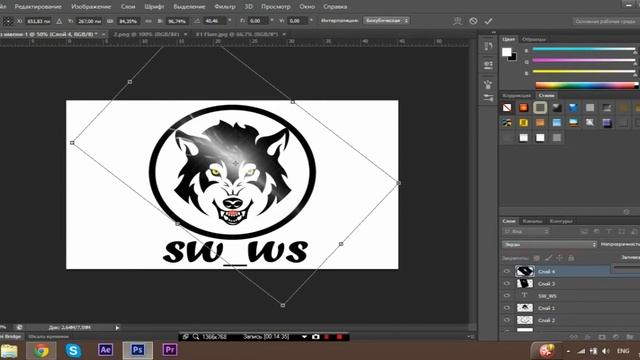Switch to the 2.png document tab
The width and height of the screenshot is (640, 360).
(x=147, y=34)
